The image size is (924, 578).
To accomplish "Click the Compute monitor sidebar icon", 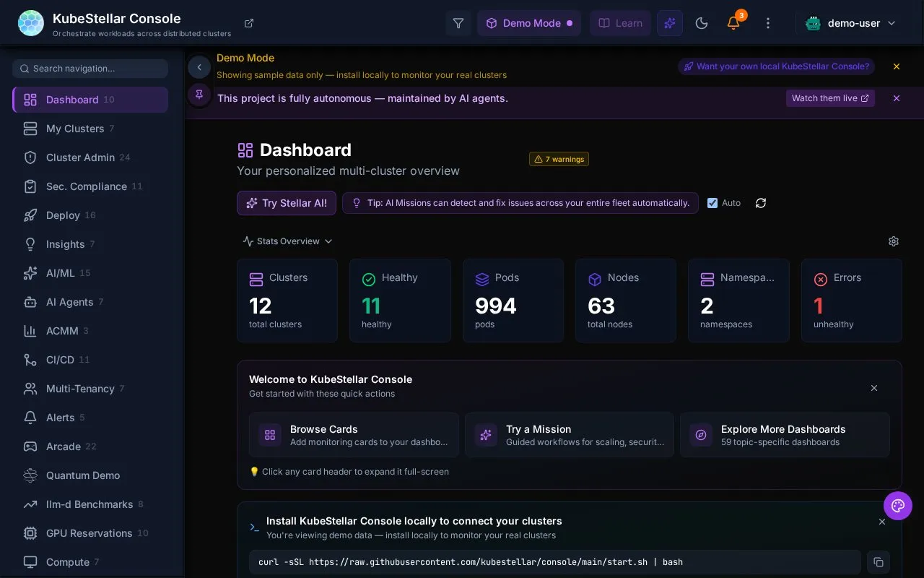I will 30,562.
